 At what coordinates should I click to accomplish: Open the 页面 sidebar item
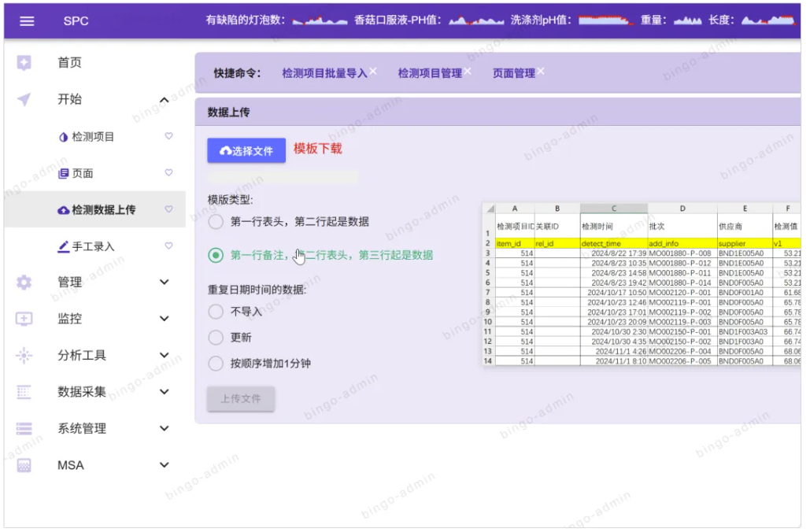click(x=83, y=173)
